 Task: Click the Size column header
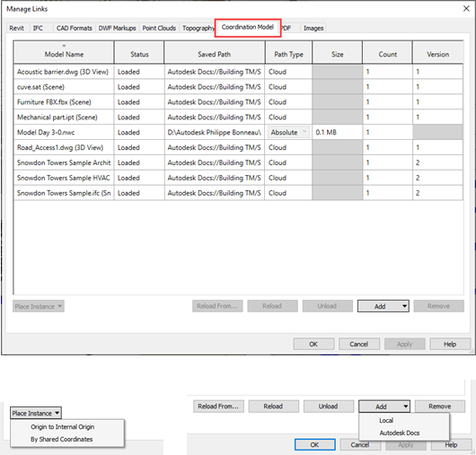point(338,52)
